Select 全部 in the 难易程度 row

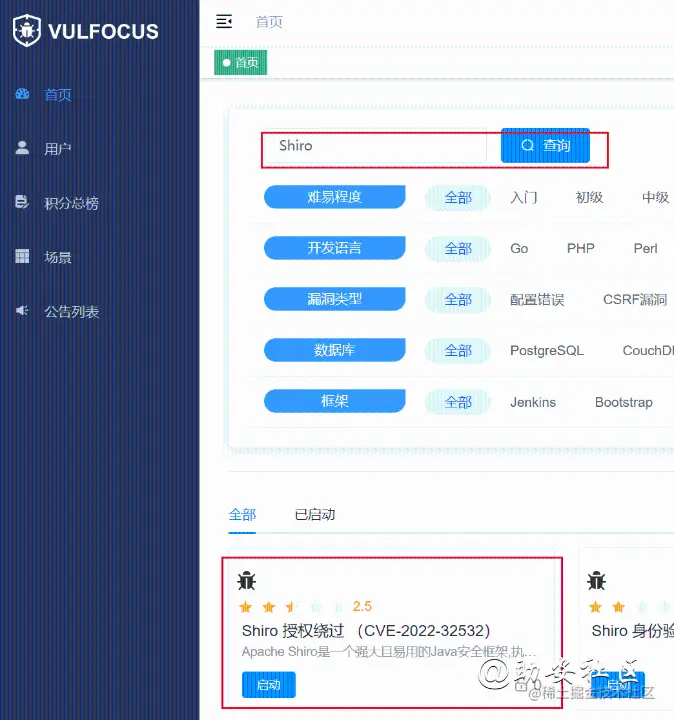[x=458, y=198]
